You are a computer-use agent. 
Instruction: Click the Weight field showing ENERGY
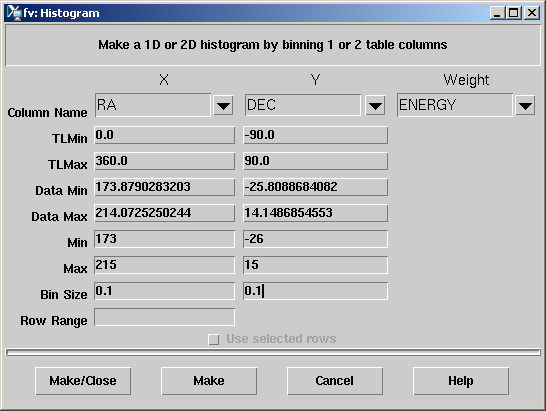pyautogui.click(x=455, y=105)
